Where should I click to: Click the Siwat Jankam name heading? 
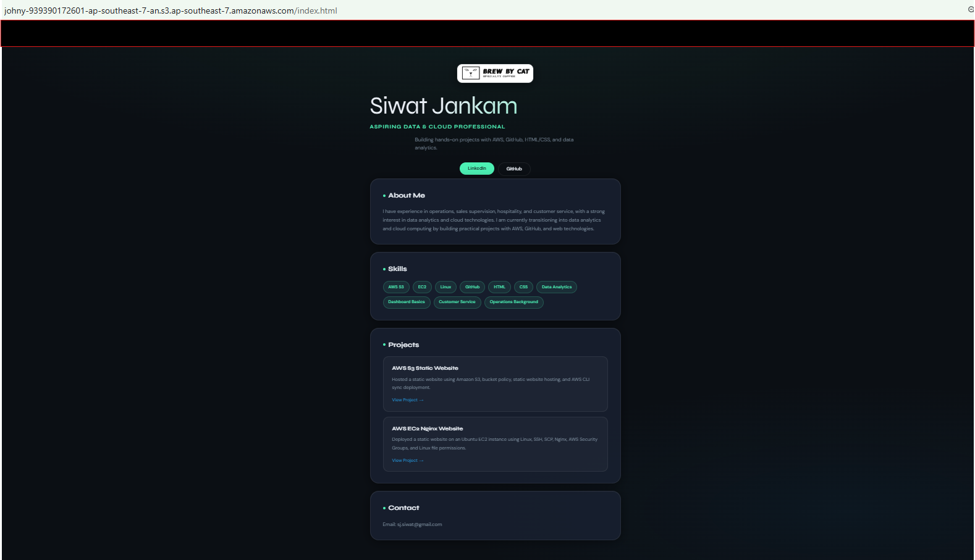pyautogui.click(x=443, y=106)
